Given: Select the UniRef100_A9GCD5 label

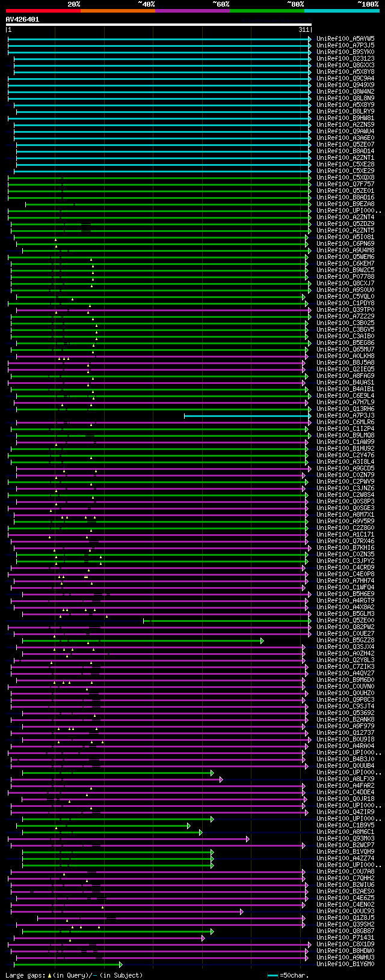Looking at the screenshot, I should pos(345,468).
